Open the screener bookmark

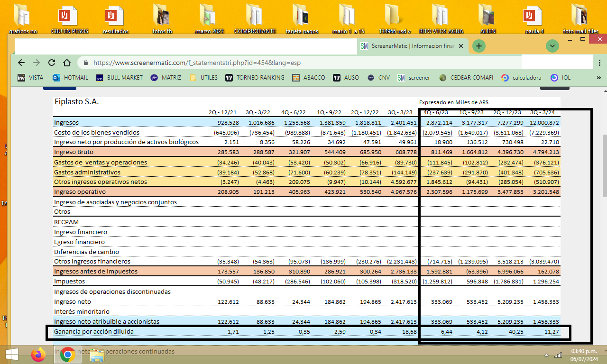pos(414,78)
